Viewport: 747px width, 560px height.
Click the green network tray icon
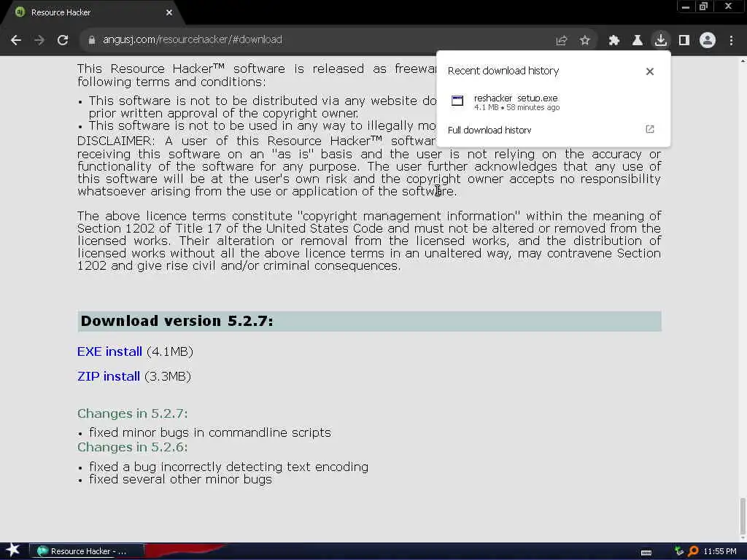[679, 551]
